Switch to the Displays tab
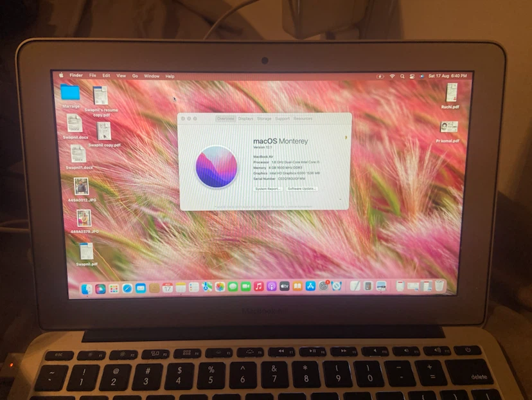Viewport: 532px width, 400px height. (245, 118)
